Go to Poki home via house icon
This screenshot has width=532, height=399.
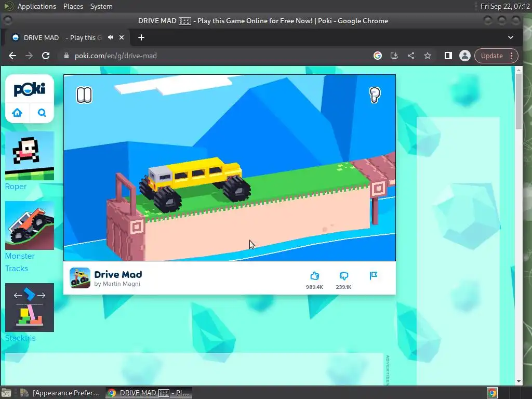(x=17, y=113)
